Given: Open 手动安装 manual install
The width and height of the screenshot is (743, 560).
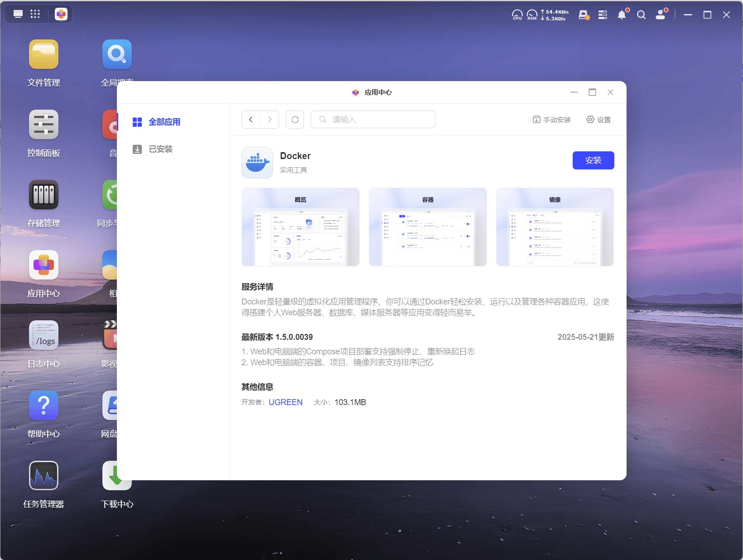Looking at the screenshot, I should [552, 120].
